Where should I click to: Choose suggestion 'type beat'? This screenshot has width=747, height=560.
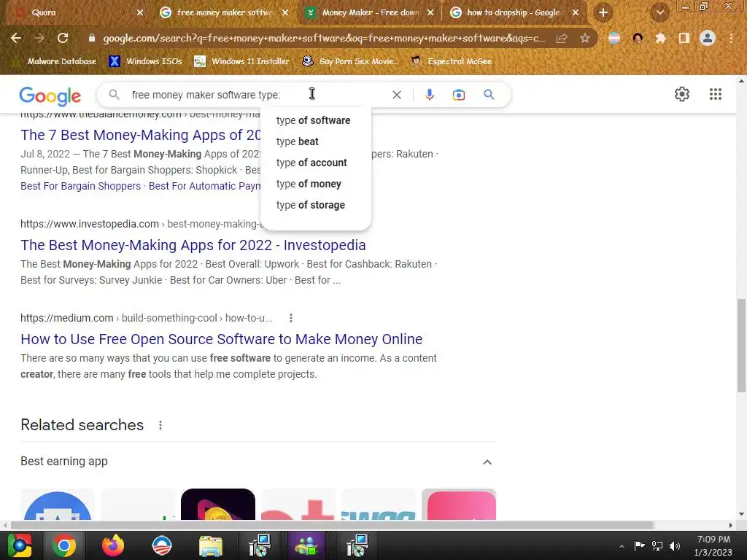click(298, 141)
